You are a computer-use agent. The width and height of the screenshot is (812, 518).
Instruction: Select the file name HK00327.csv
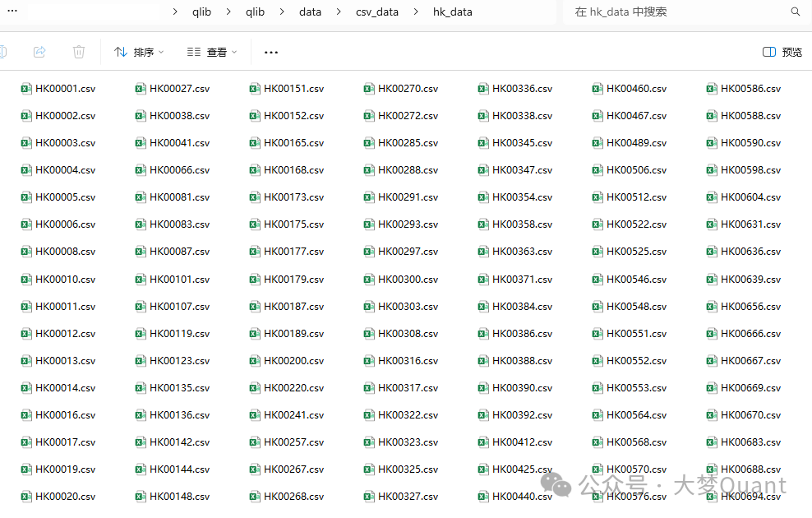click(408, 497)
